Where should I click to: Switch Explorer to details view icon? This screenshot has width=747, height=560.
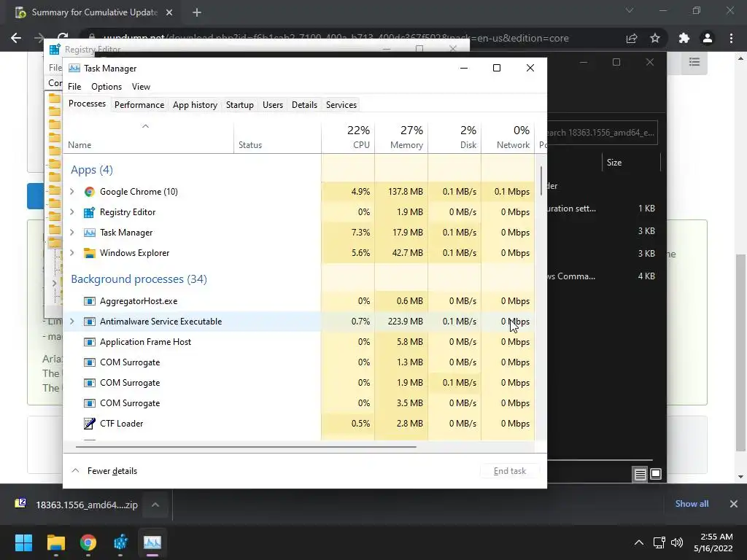[x=640, y=474]
